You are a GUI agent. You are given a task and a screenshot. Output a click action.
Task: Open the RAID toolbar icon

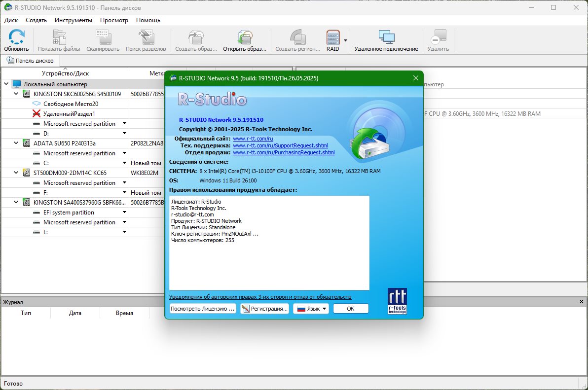click(x=333, y=37)
